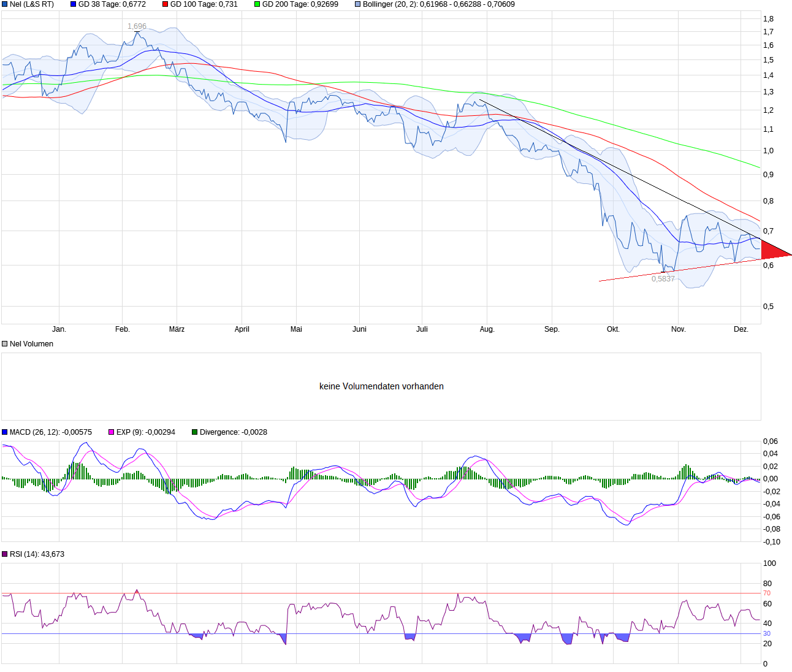This screenshot has height=672, width=792.
Task: Click the -0,04 MACD axis value
Action: [772, 504]
